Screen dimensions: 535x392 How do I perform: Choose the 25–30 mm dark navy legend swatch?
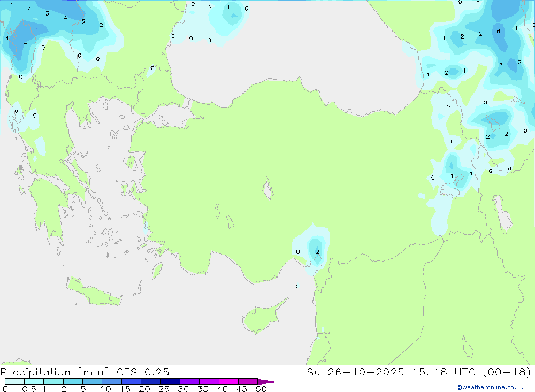point(170,381)
